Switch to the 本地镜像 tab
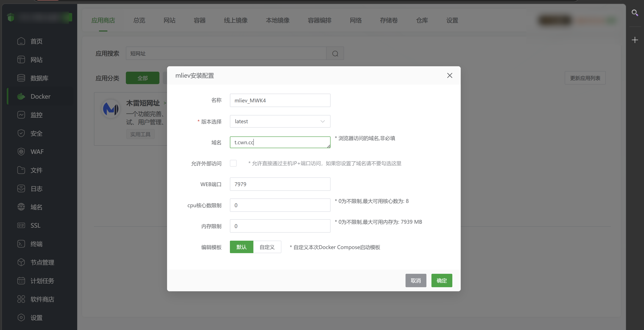The image size is (644, 330). point(277,20)
